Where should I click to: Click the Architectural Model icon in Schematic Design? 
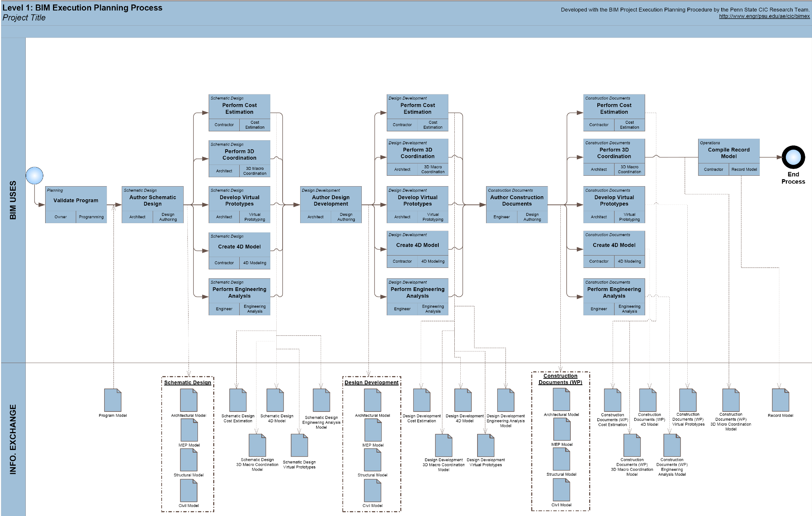point(188,399)
